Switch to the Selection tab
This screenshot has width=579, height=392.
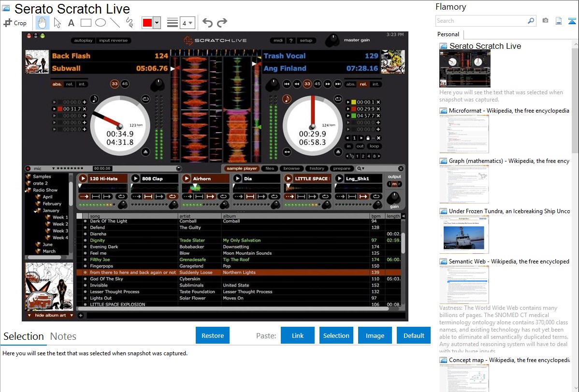(x=24, y=336)
